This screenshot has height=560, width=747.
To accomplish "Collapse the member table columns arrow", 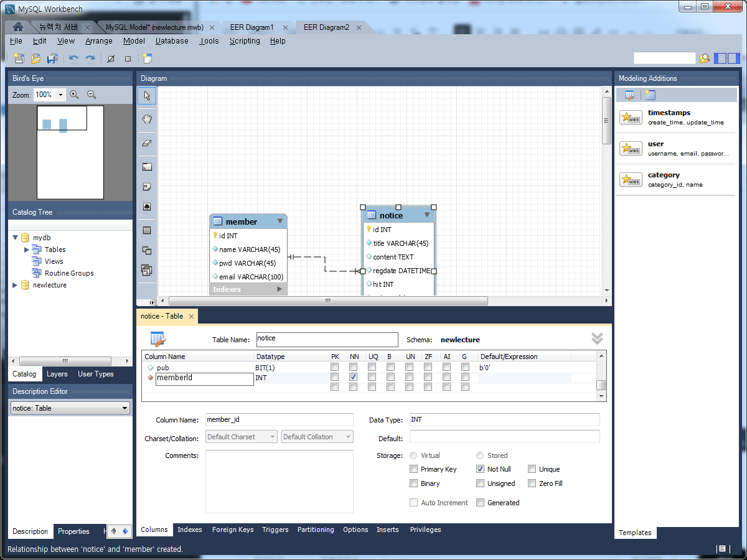I will pyautogui.click(x=280, y=221).
